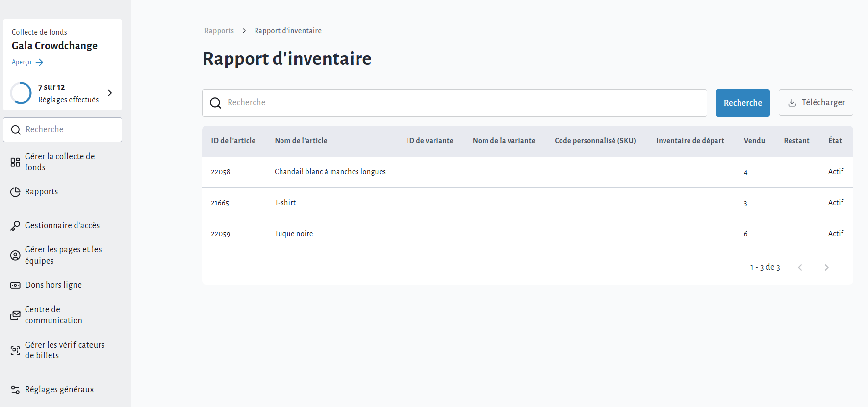
Task: Click the Tuque noire article name
Action: click(x=294, y=234)
